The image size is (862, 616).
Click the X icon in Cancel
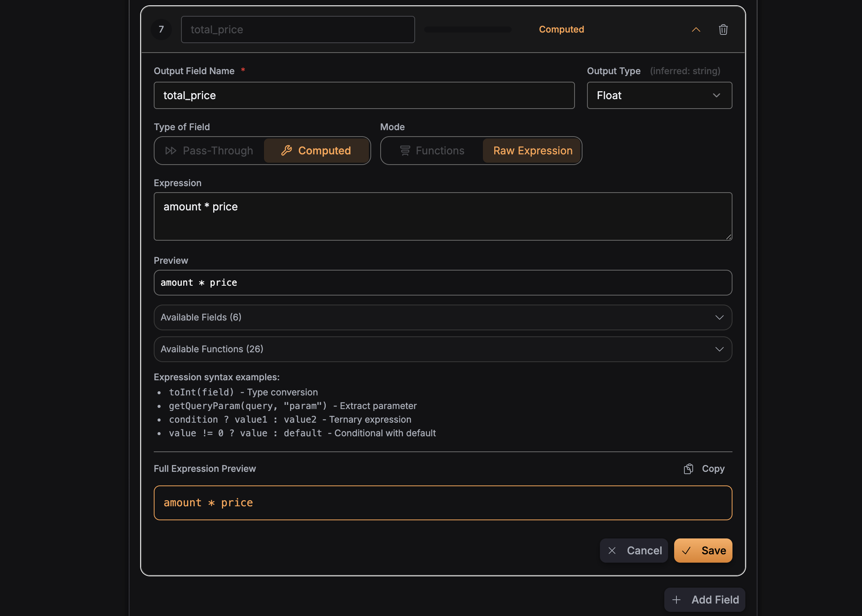(612, 551)
